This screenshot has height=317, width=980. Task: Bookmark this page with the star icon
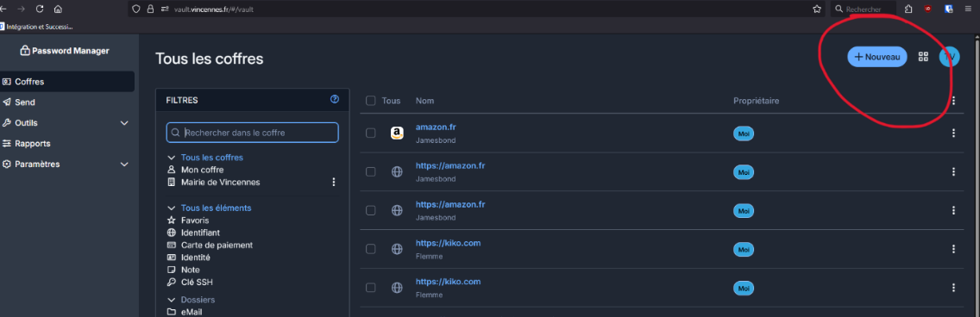point(817,9)
